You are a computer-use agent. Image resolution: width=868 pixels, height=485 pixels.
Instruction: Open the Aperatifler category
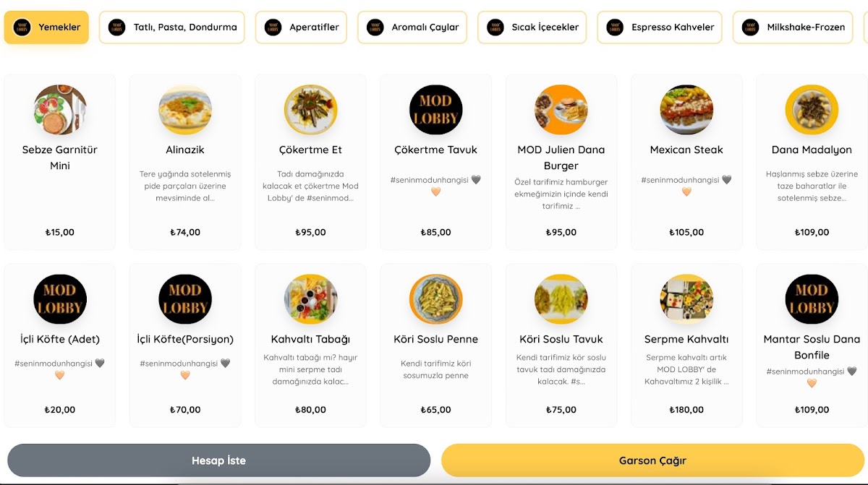point(302,27)
